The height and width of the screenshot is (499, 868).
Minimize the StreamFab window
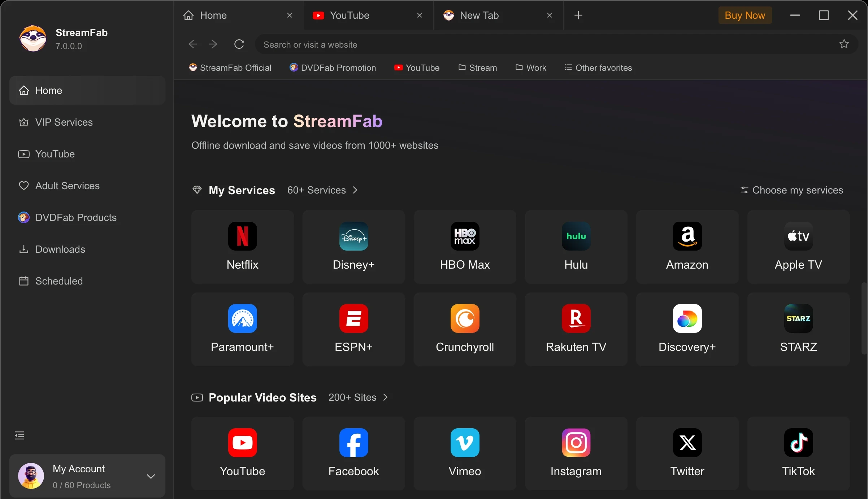pyautogui.click(x=795, y=15)
